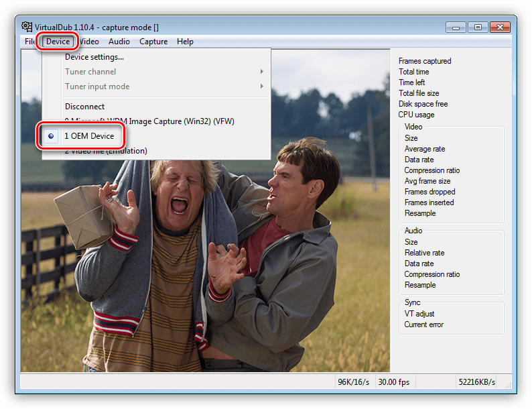Click the 96K/16/s audio format status
The height and width of the screenshot is (409, 532).
(353, 382)
